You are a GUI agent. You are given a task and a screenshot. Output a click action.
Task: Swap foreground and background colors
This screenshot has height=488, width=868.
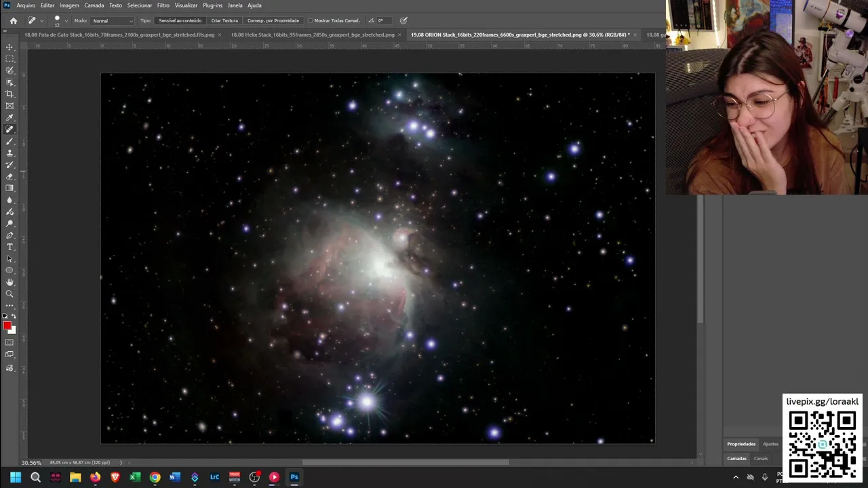click(14, 317)
